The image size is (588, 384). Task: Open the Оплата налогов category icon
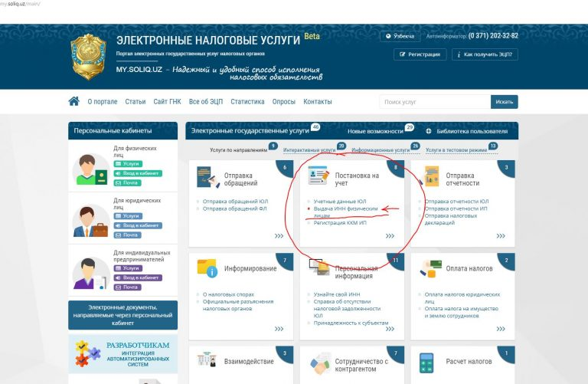point(431,269)
